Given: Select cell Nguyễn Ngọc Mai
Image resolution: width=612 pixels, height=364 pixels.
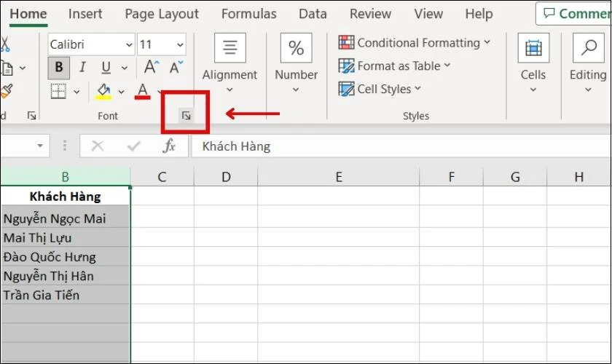Looking at the screenshot, I should [x=65, y=218].
